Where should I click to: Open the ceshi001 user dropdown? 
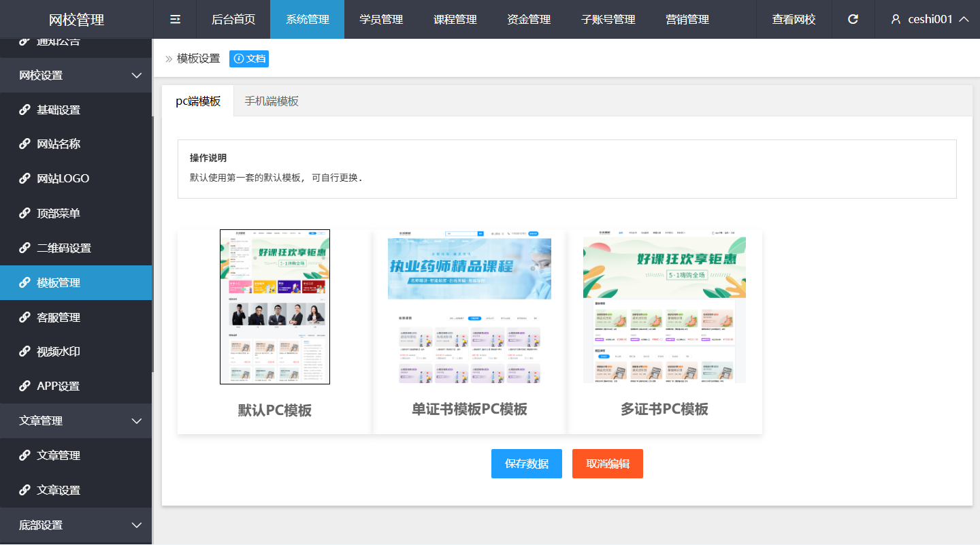pos(930,19)
